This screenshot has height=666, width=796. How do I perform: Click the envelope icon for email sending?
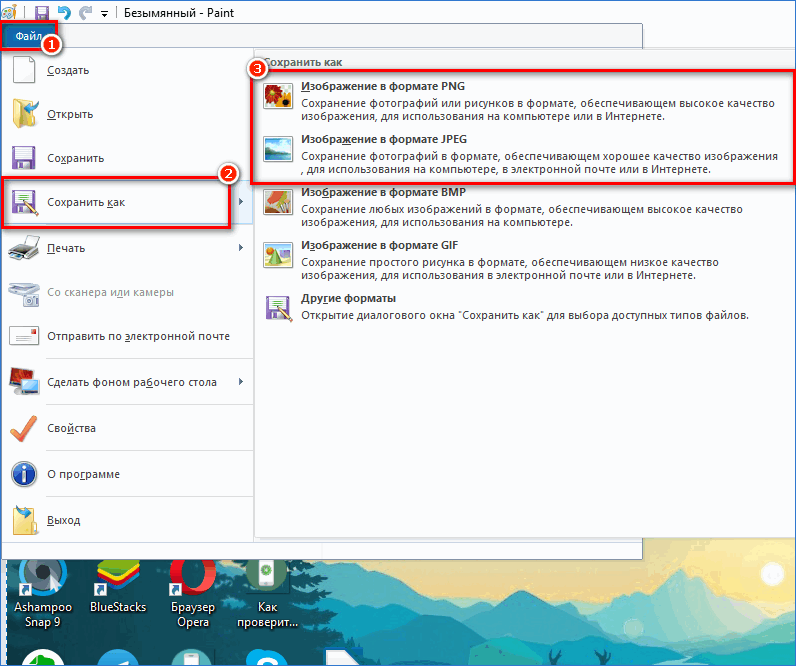[24, 336]
